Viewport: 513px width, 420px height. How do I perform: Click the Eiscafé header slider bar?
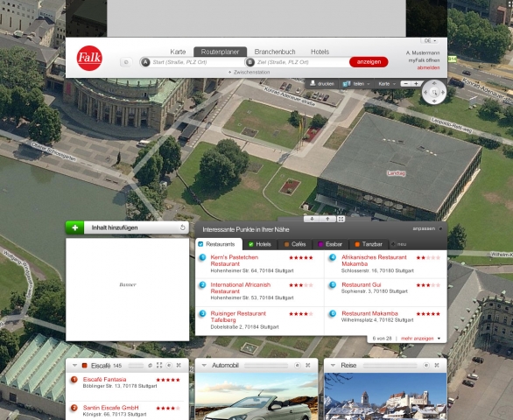[136, 366]
